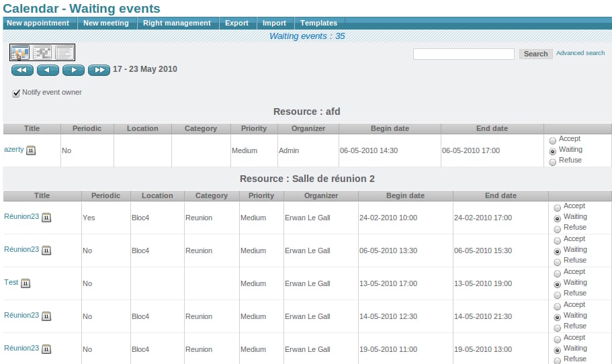Open Réunion23 link with begin date 14-05-2010
This screenshot has width=612, height=364.
pyautogui.click(x=21, y=315)
